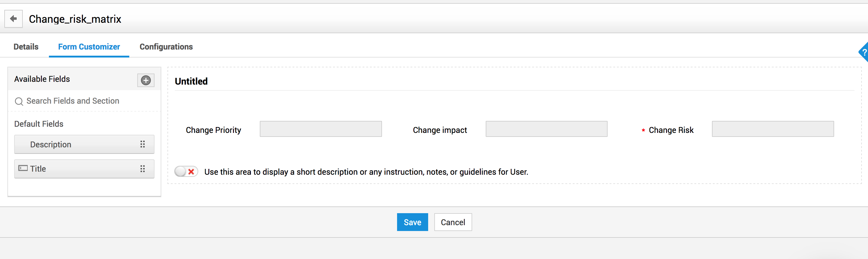Image resolution: width=868 pixels, height=259 pixels.
Task: Click the Title field text-box icon
Action: coord(23,168)
